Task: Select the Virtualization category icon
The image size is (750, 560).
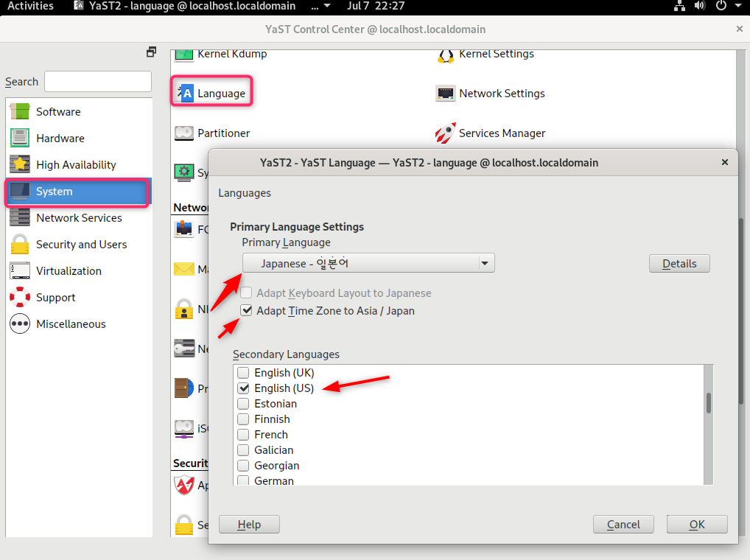Action: pos(20,270)
